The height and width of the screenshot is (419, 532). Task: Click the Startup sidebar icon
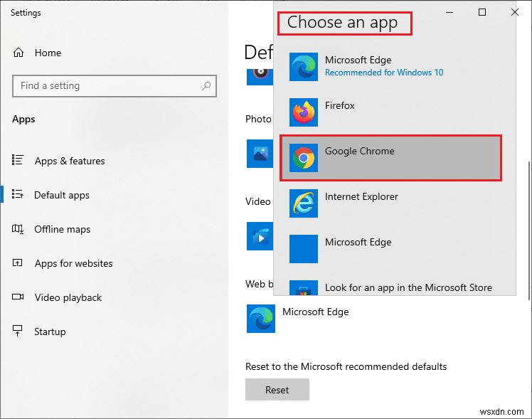point(18,331)
